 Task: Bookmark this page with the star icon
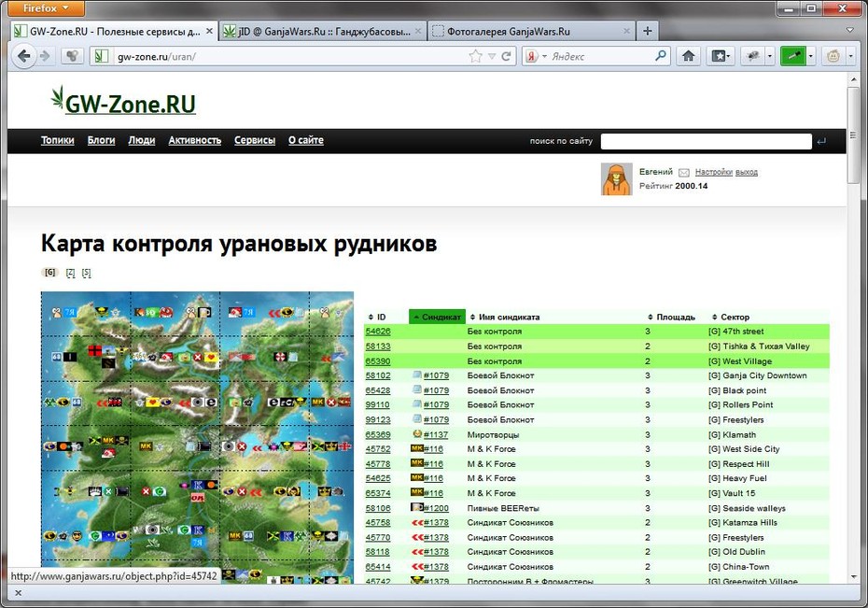coord(475,56)
